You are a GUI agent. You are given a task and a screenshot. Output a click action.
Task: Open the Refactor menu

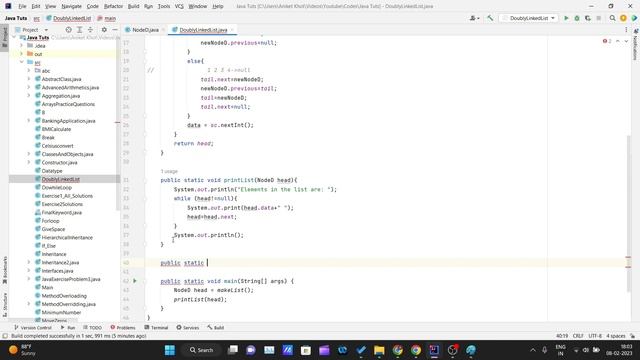click(113, 6)
